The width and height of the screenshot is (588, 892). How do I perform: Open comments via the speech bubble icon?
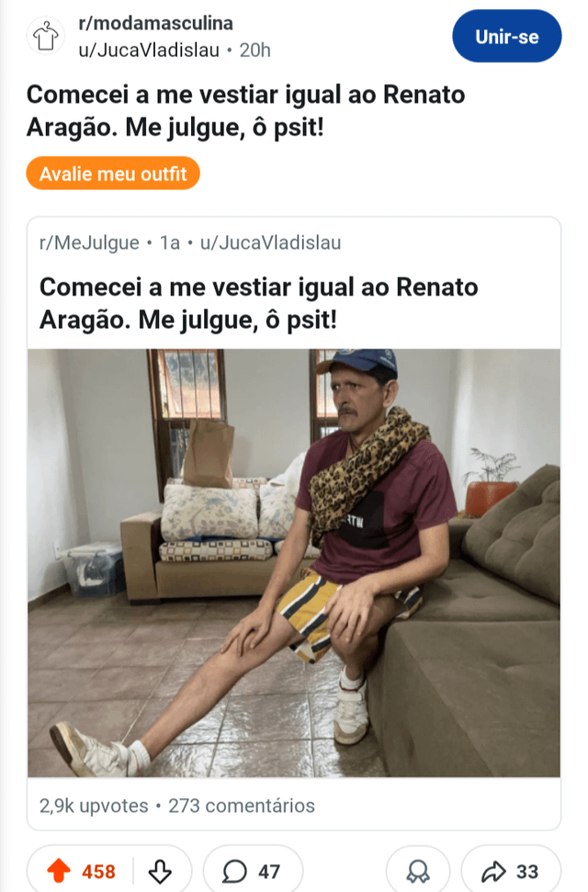[x=234, y=871]
